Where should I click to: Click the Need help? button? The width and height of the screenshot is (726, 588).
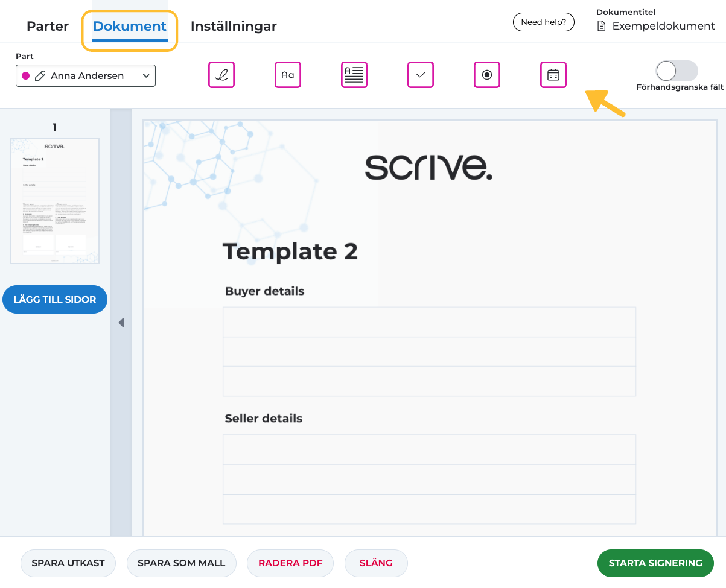(x=544, y=22)
